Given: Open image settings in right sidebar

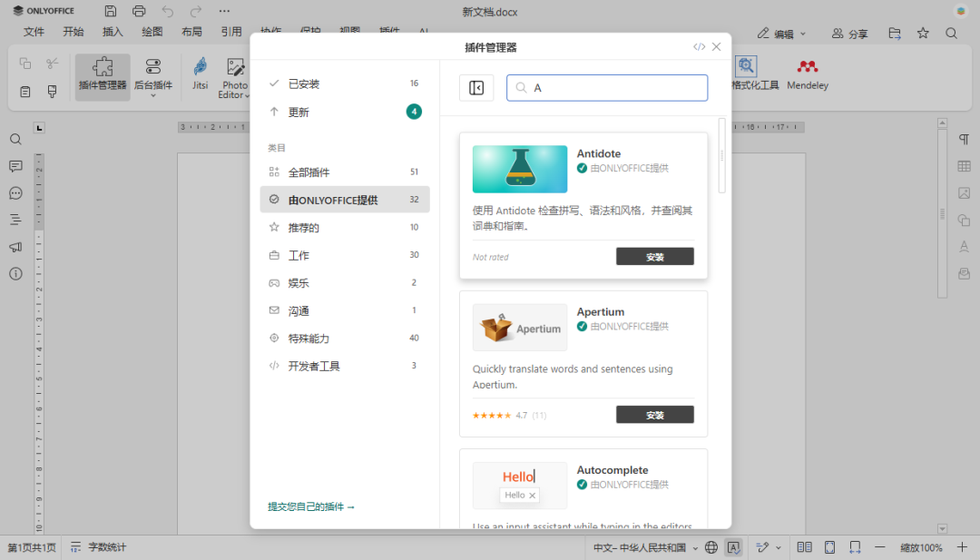Looking at the screenshot, I should click(965, 193).
